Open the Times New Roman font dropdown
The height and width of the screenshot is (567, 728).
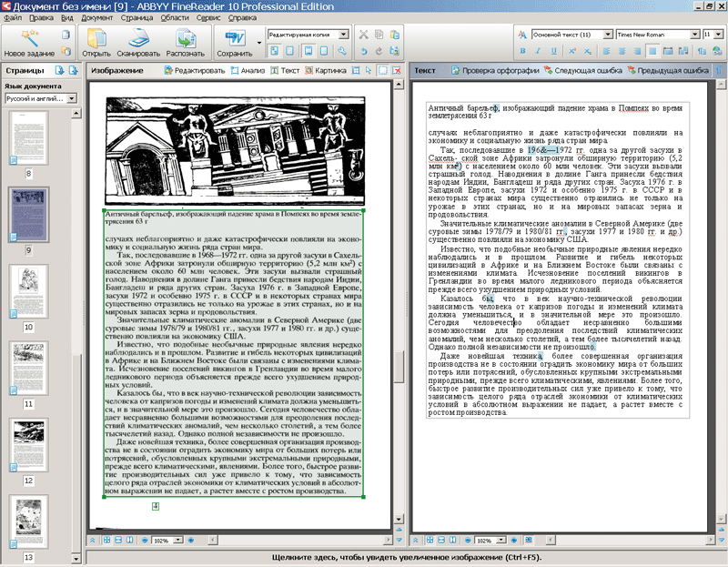693,35
